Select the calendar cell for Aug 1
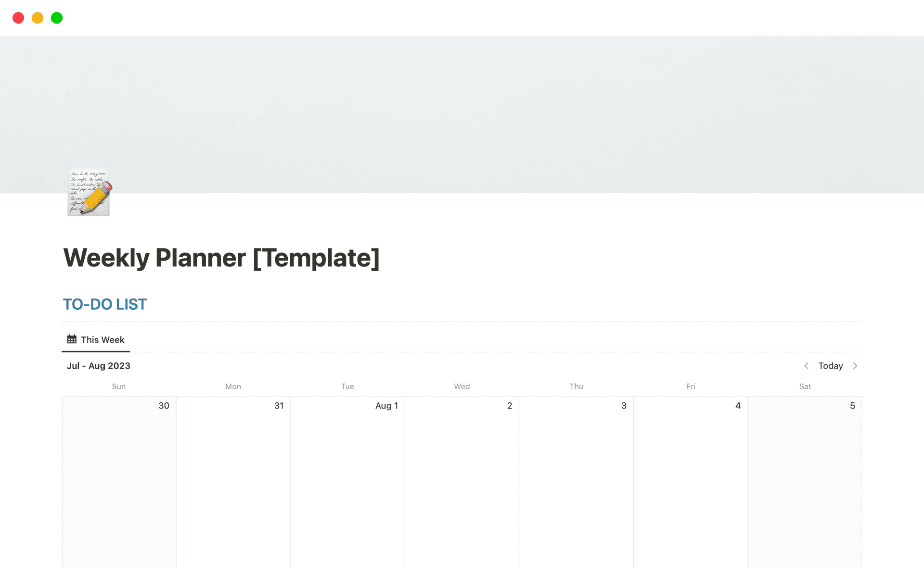This screenshot has width=924, height=578. 347,482
